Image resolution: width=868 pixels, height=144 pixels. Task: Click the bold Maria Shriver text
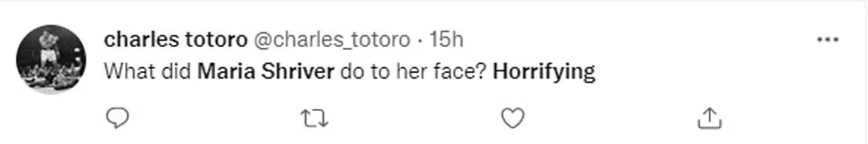coord(266,71)
